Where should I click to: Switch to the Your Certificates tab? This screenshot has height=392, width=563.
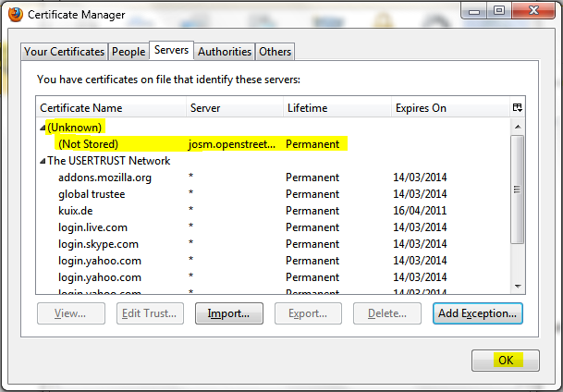click(x=65, y=52)
